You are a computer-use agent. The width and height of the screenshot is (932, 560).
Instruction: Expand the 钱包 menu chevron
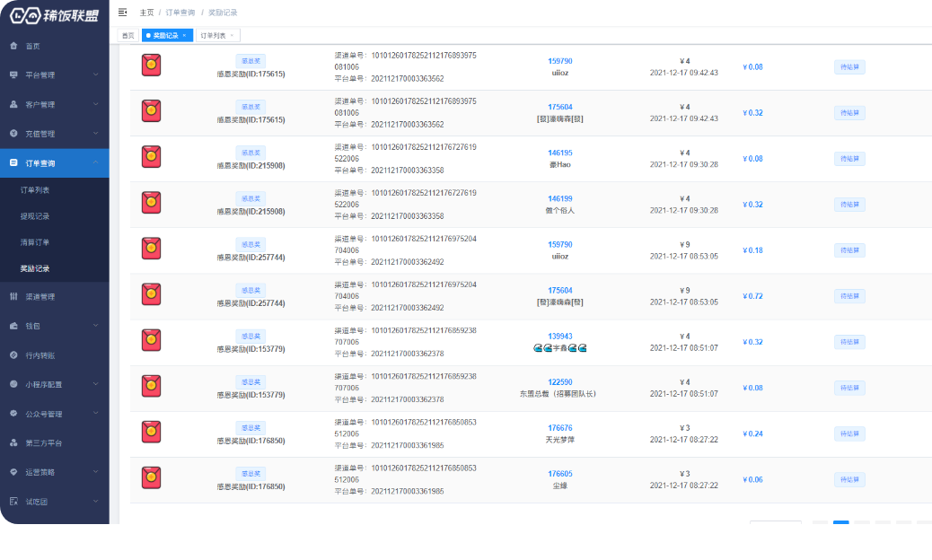[x=95, y=326]
